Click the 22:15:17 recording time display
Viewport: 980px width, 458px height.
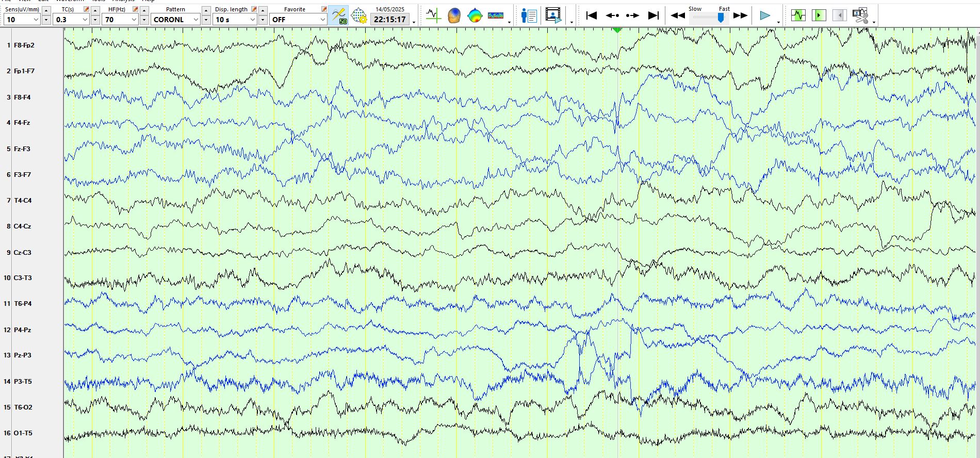(x=390, y=20)
